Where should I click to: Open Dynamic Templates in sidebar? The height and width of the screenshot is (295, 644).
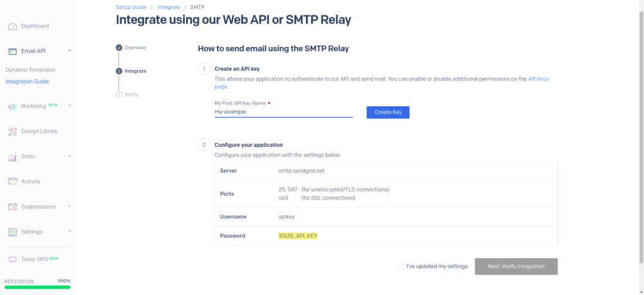(30, 70)
